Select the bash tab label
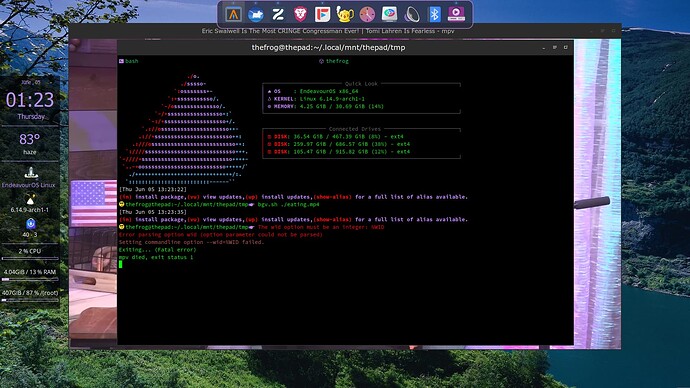The height and width of the screenshot is (388, 690). (132, 61)
